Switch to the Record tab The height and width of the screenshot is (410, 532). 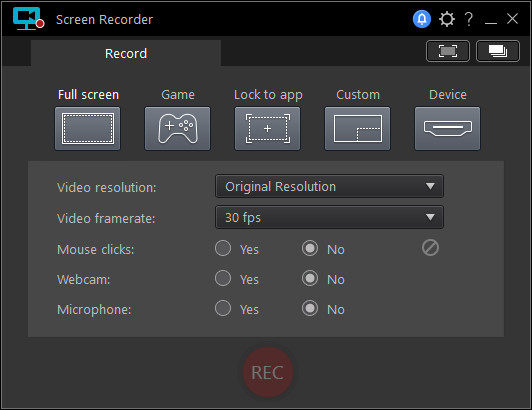coord(126,53)
